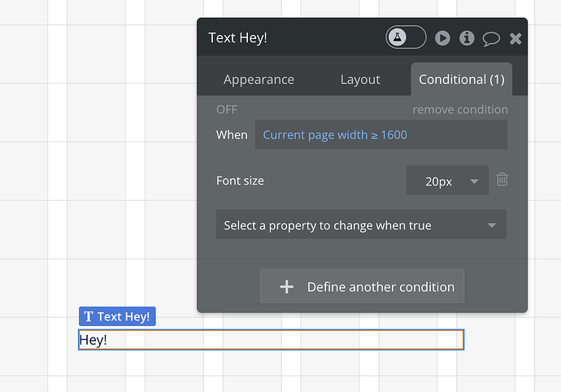Toggle the OFF condition preview switch
561x392 pixels.
(227, 110)
